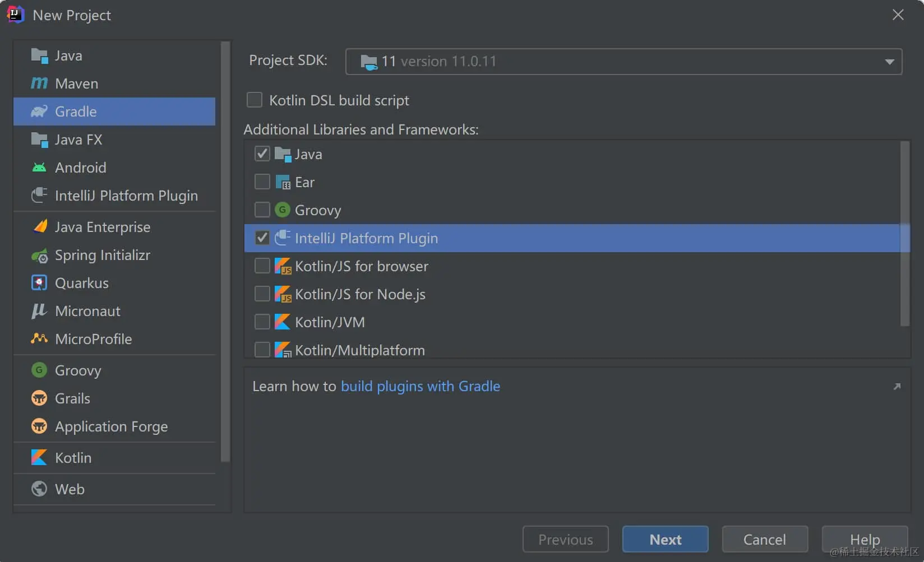The image size is (924, 562).
Task: Select 'Application Forge' in sidebar
Action: pos(114,426)
